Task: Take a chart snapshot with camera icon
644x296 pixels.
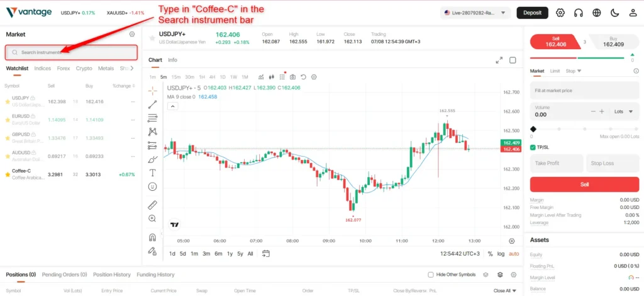Action: 292,77
